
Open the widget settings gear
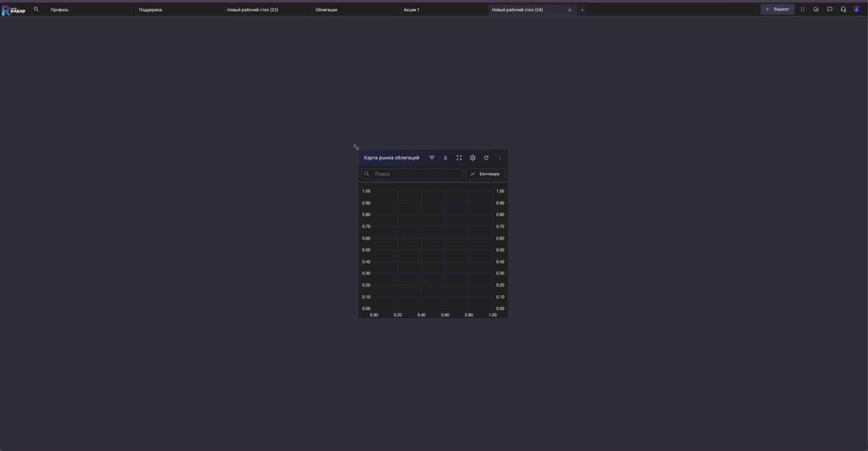472,158
